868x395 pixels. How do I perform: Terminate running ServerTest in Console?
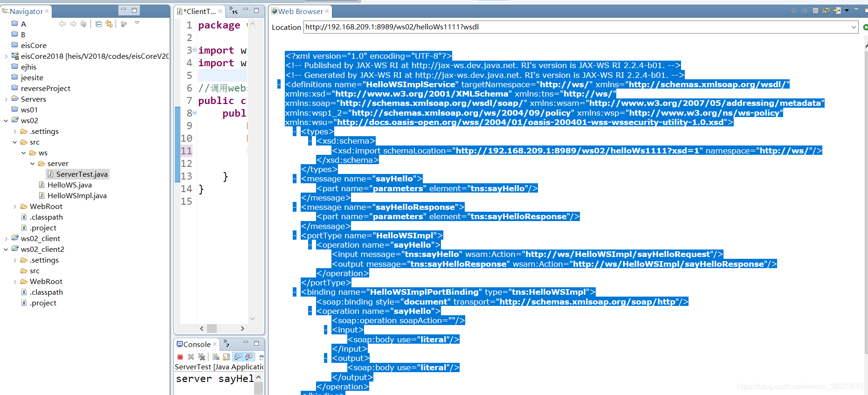[180, 357]
